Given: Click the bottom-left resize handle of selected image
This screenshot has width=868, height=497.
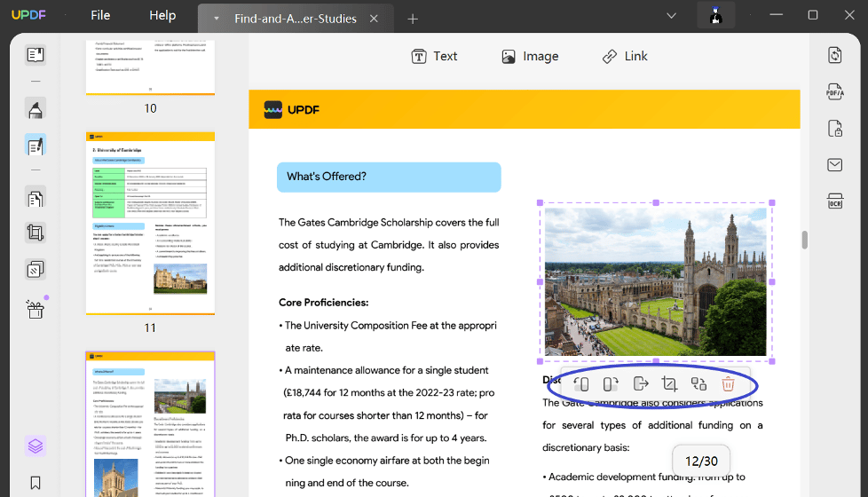Looking at the screenshot, I should tap(540, 361).
